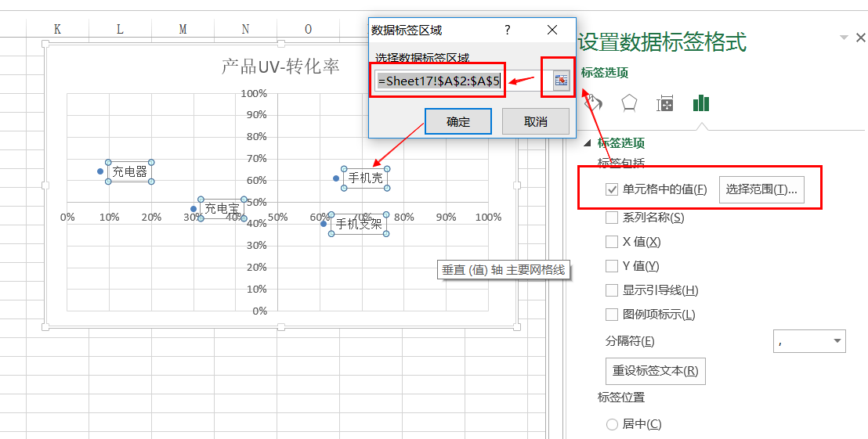
Task: Enable the 显示引导线 checkbox
Action: [612, 290]
